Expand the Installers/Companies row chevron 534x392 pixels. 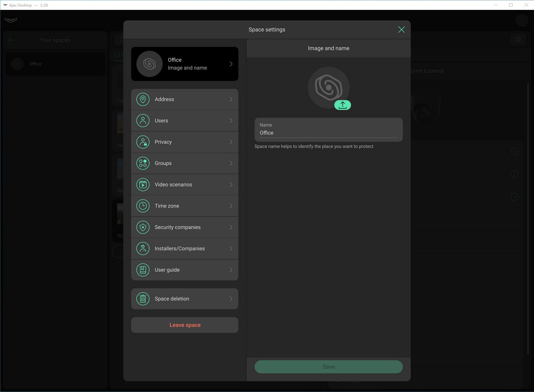pyautogui.click(x=231, y=248)
